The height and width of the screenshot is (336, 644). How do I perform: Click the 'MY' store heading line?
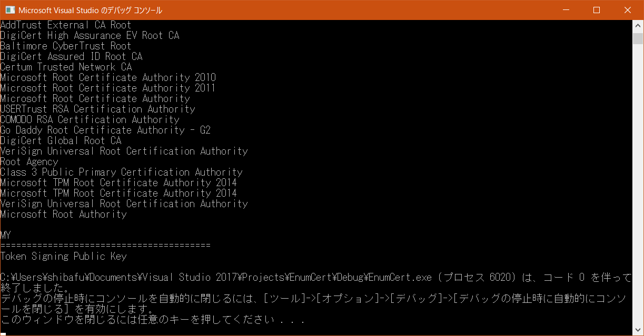click(6, 236)
